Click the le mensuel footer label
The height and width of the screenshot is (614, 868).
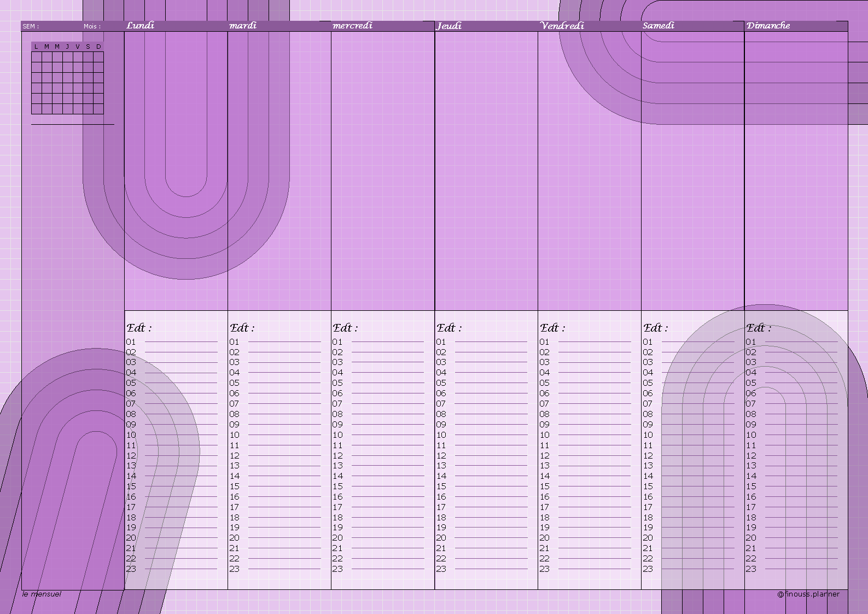click(42, 594)
